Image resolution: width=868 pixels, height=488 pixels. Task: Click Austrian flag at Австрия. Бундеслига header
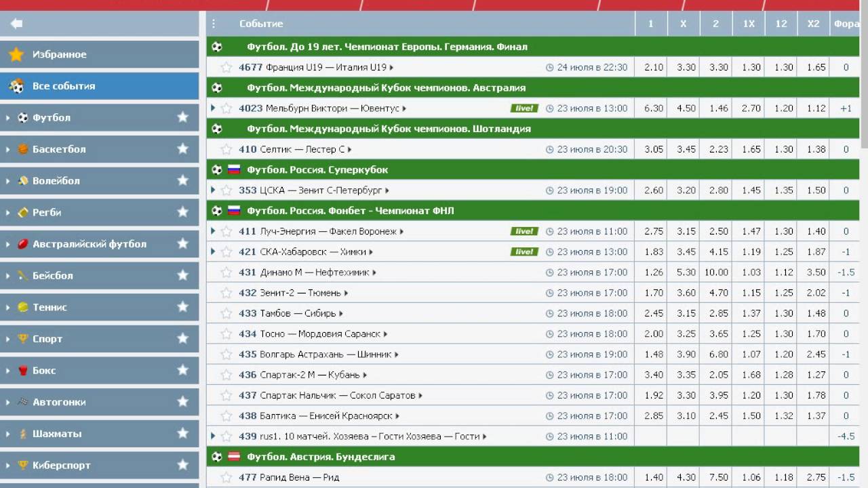[x=234, y=457]
